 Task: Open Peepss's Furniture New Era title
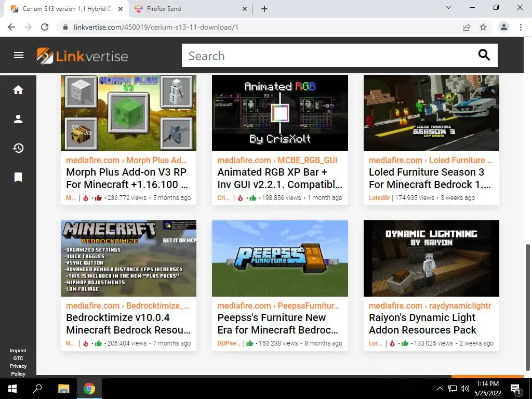[x=277, y=324]
